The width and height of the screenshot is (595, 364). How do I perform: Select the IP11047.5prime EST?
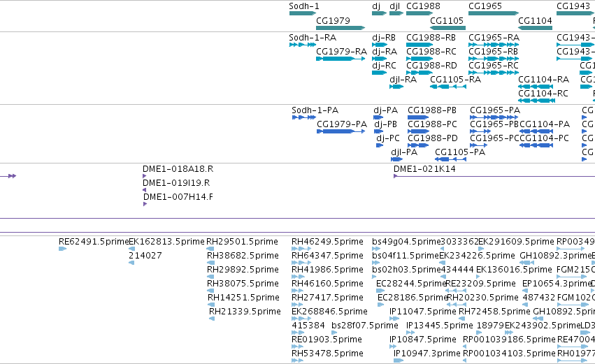click(394, 319)
